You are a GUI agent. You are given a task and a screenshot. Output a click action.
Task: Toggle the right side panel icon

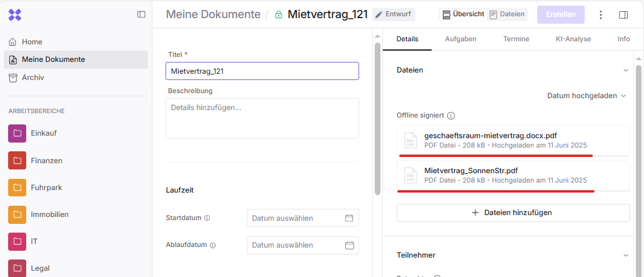tap(623, 15)
